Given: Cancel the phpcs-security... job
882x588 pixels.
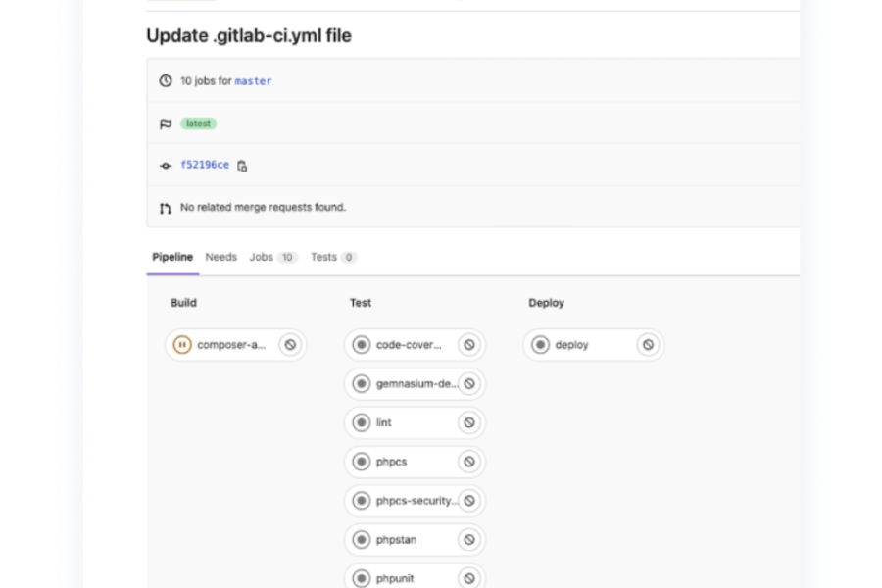Looking at the screenshot, I should 469,500.
